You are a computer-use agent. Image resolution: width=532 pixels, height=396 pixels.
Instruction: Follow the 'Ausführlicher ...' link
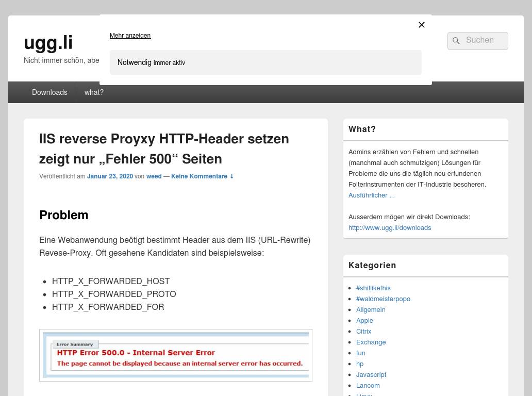(371, 195)
